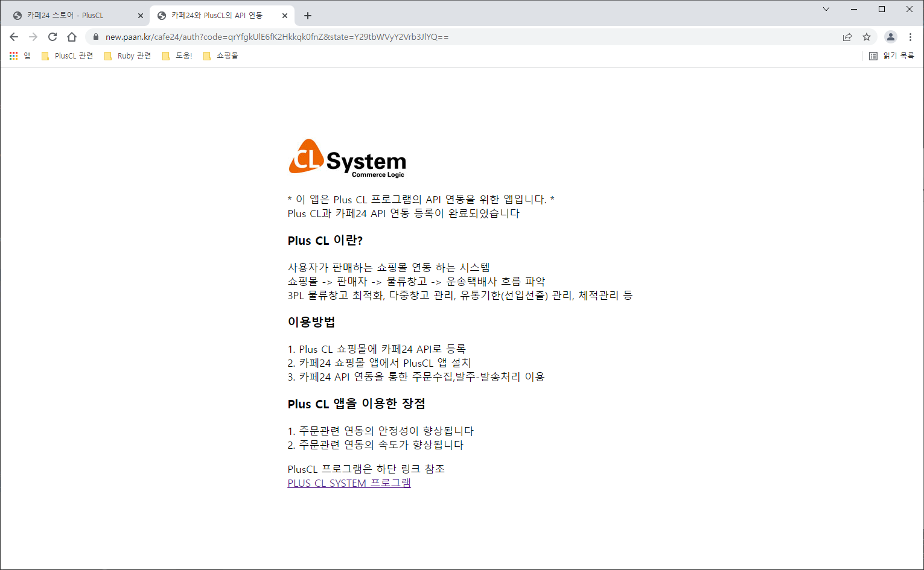Maximize the Chrome window

click(x=882, y=9)
